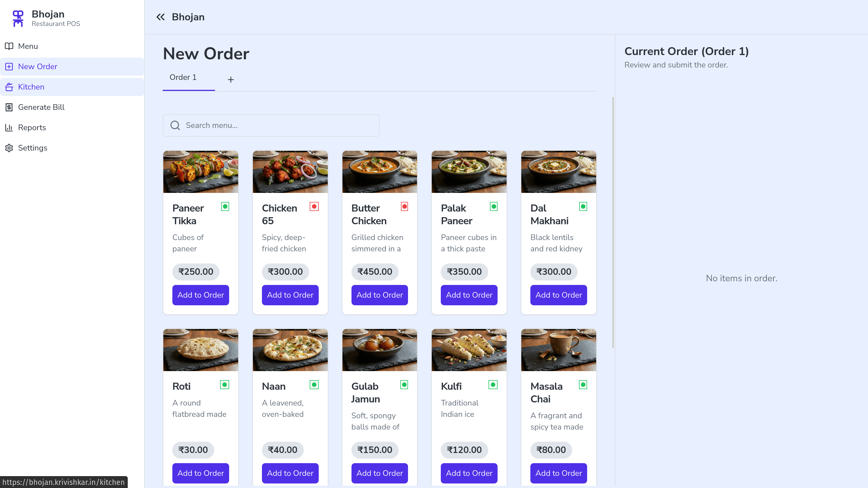Select Kitchen in the sidebar navigation
868x488 pixels.
click(31, 87)
